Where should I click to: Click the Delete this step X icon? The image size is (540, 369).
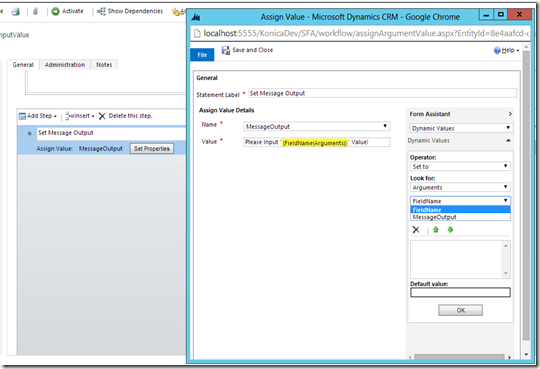tap(102, 116)
